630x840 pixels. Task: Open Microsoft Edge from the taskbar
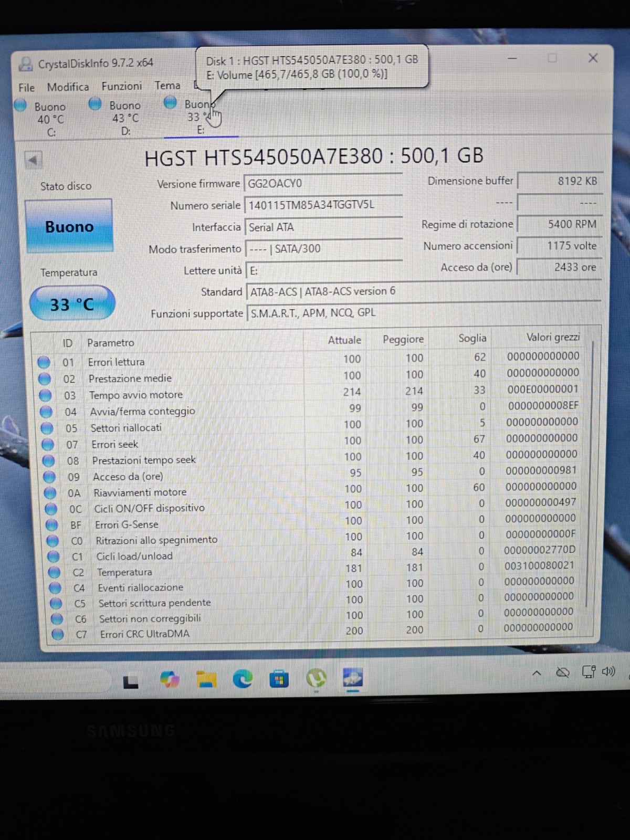click(x=243, y=679)
